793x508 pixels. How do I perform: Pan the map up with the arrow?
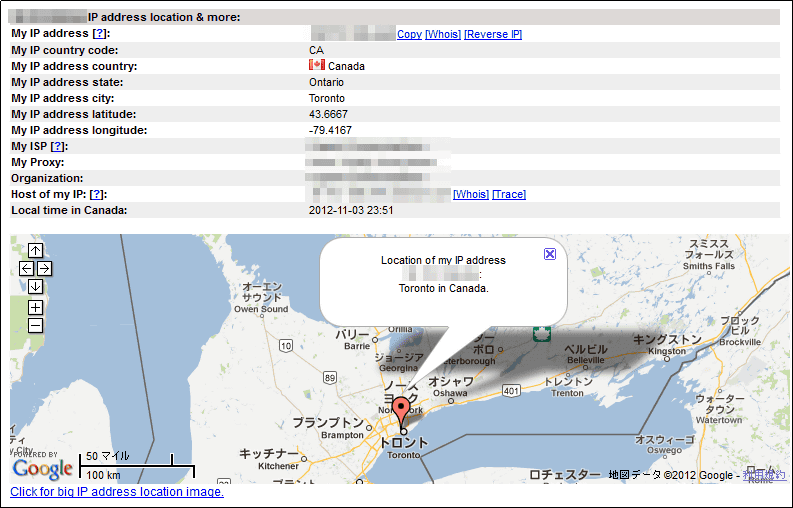(x=35, y=250)
